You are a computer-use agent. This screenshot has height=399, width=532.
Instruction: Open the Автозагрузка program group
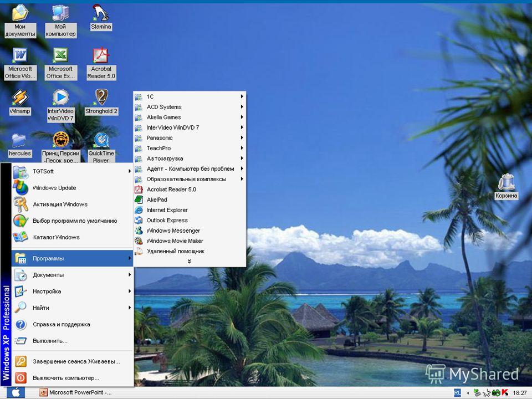click(190, 158)
